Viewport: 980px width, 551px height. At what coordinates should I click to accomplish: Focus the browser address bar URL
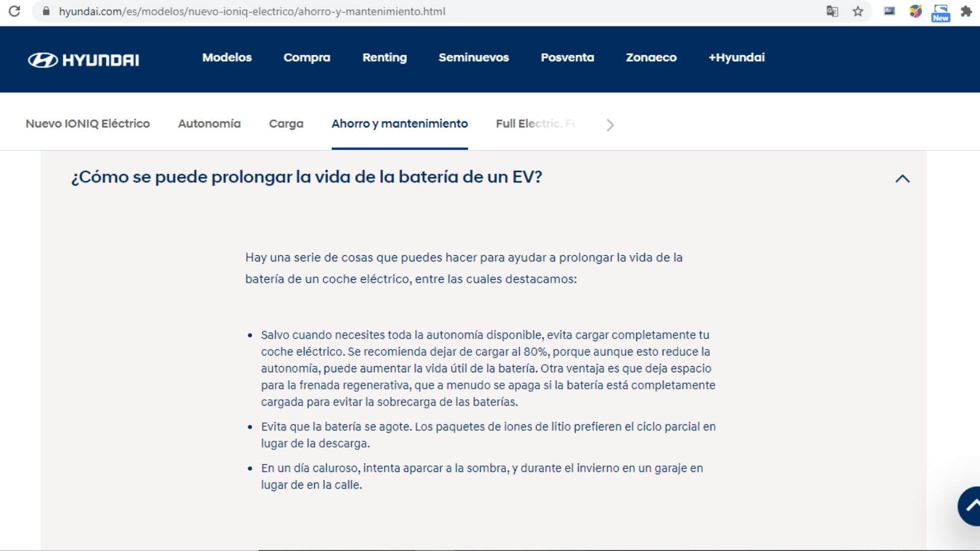pos(252,11)
